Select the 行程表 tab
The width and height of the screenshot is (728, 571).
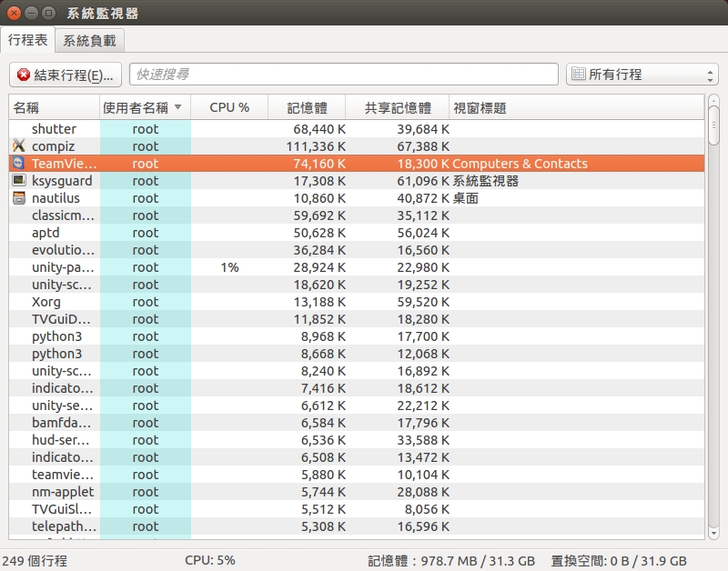point(28,40)
